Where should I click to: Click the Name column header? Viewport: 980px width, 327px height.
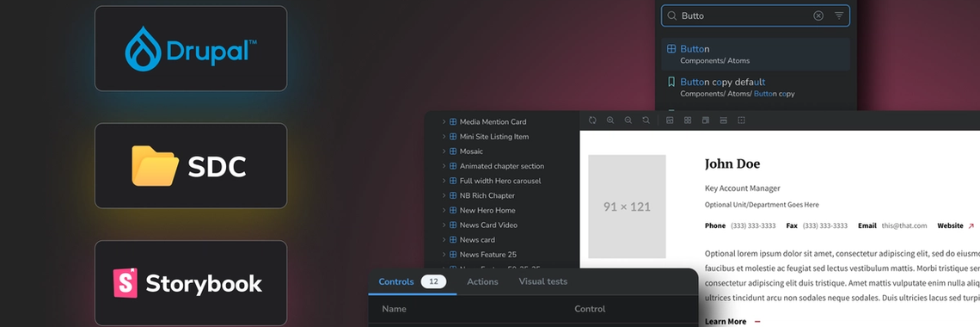[395, 309]
